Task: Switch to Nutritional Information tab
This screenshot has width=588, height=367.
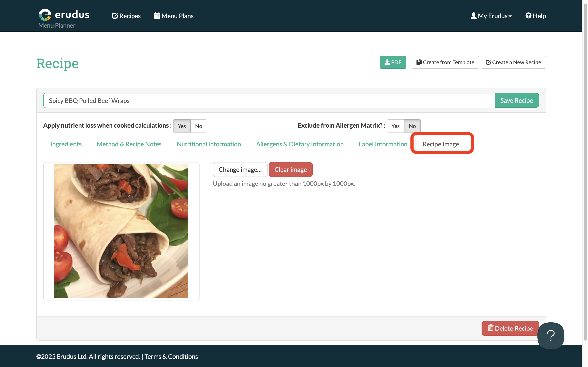Action: (209, 144)
